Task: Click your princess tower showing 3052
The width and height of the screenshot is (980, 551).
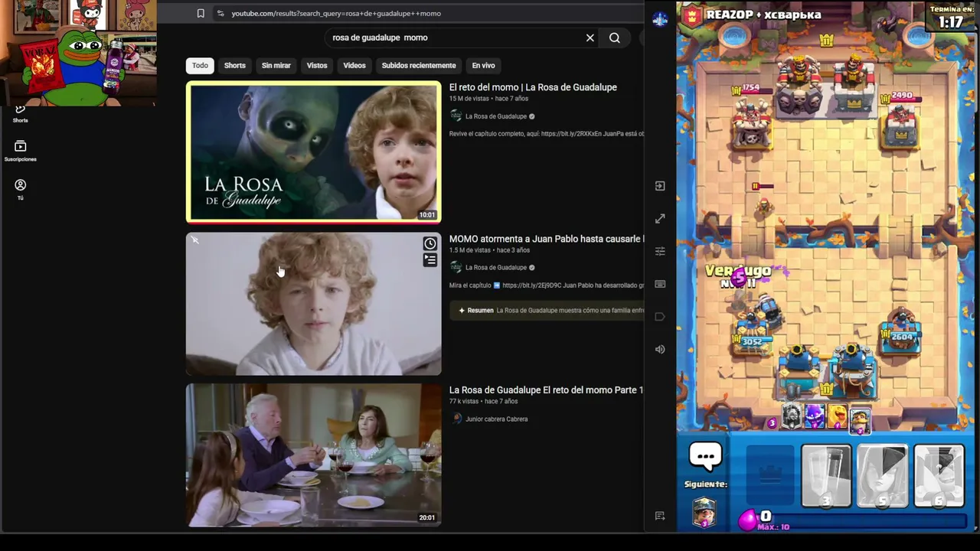Action: pos(753,334)
